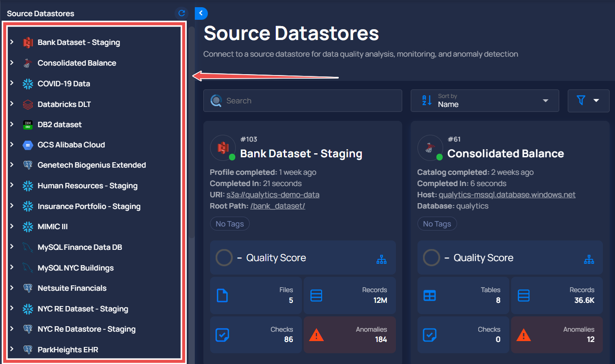Click the Human Resources - Staging Snowflake icon
The image size is (615, 364).
click(x=28, y=186)
